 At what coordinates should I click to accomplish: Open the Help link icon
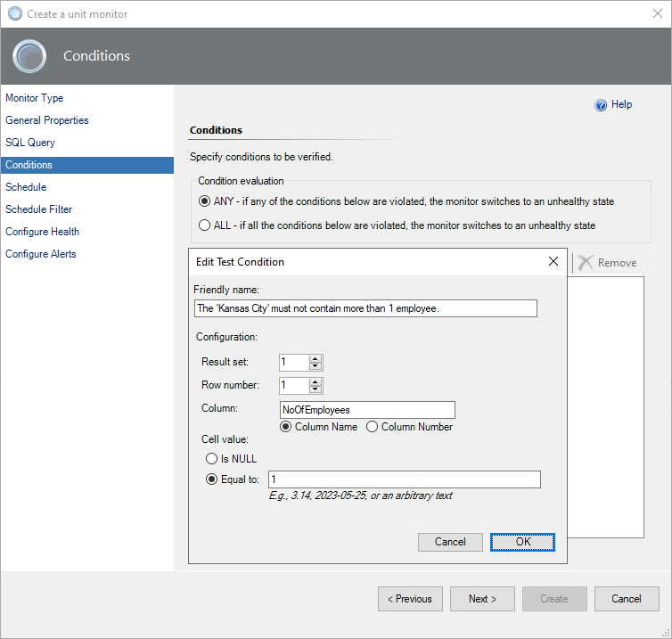coord(601,105)
